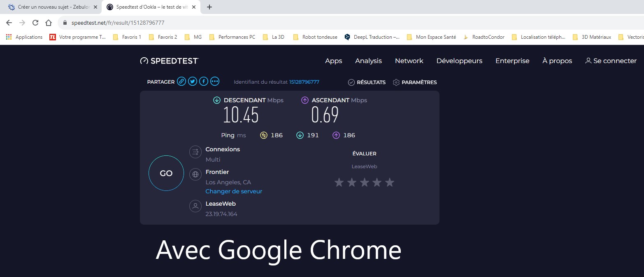Open PARAMÈTRES settings
This screenshot has height=277, width=644.
tap(415, 82)
